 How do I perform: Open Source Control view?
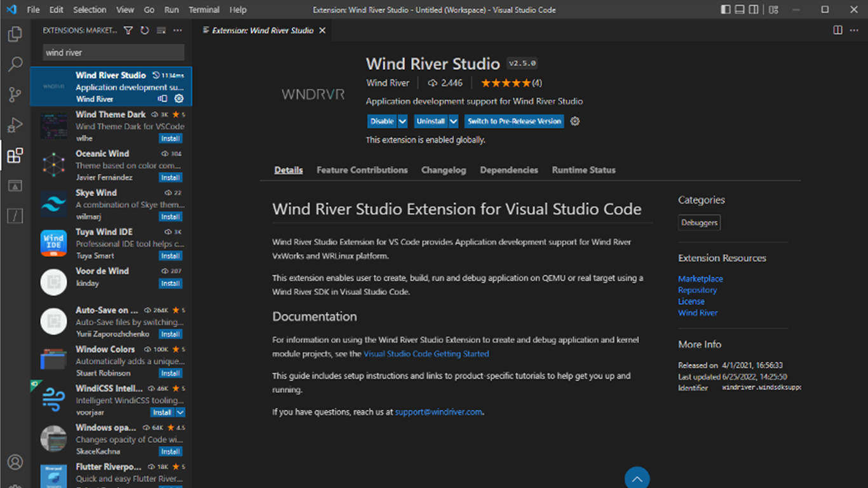[x=15, y=95]
